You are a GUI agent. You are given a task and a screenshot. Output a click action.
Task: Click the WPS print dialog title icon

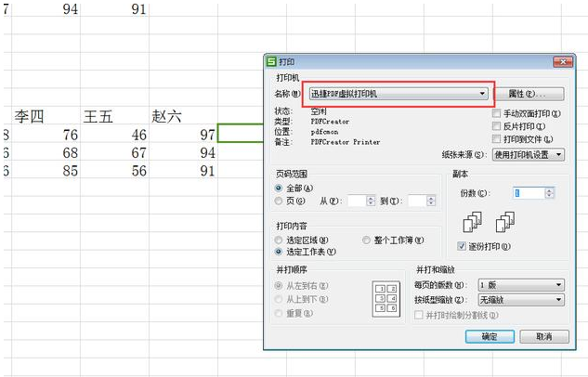(271, 61)
